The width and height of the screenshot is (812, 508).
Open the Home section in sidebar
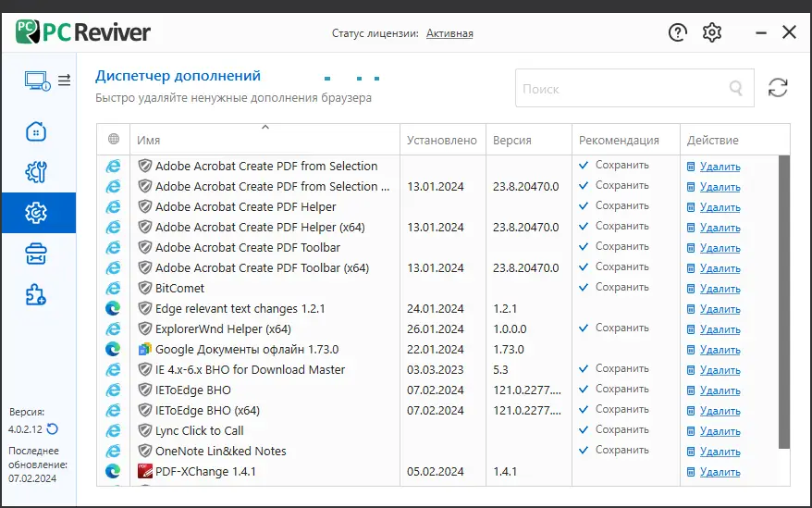tap(37, 130)
